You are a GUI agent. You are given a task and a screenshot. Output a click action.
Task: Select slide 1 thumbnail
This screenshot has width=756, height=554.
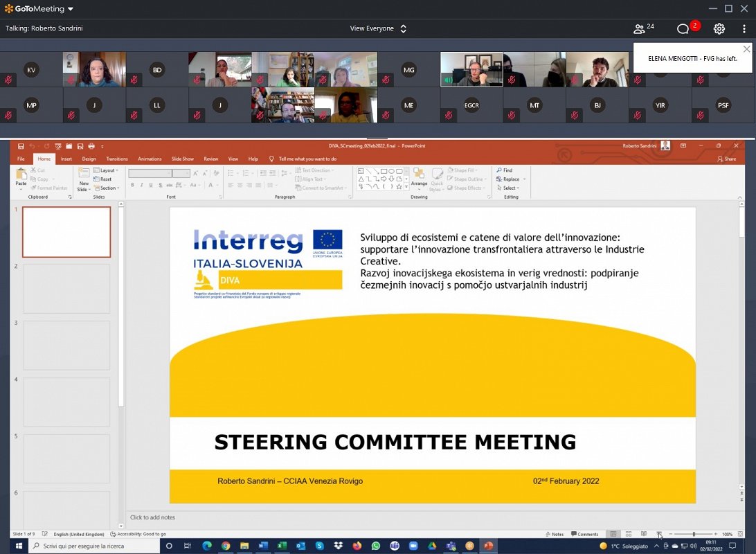tap(66, 232)
